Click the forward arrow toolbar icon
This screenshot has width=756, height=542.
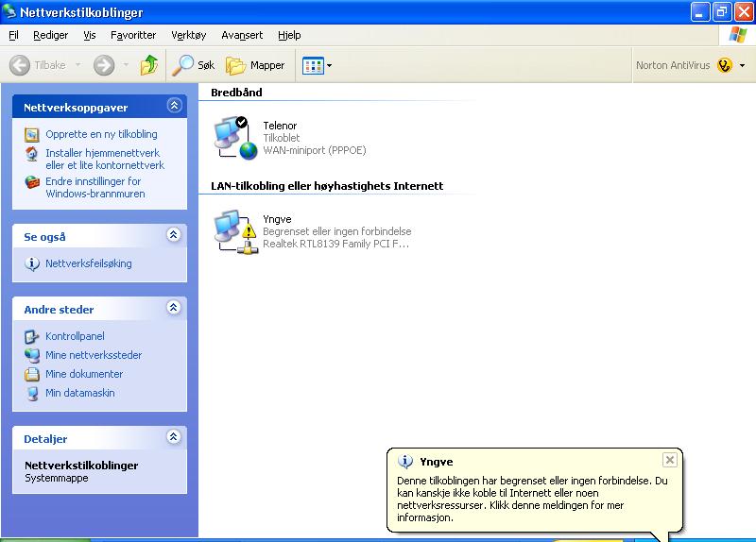pos(104,65)
